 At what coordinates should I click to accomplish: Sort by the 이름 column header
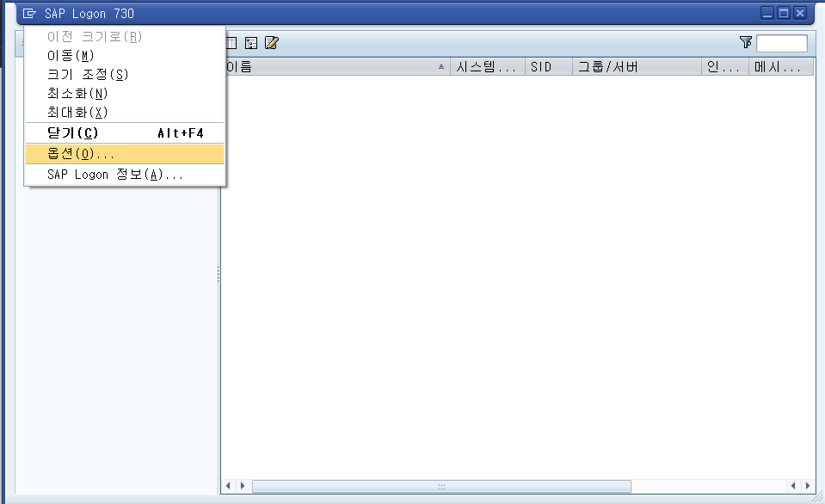[336, 67]
